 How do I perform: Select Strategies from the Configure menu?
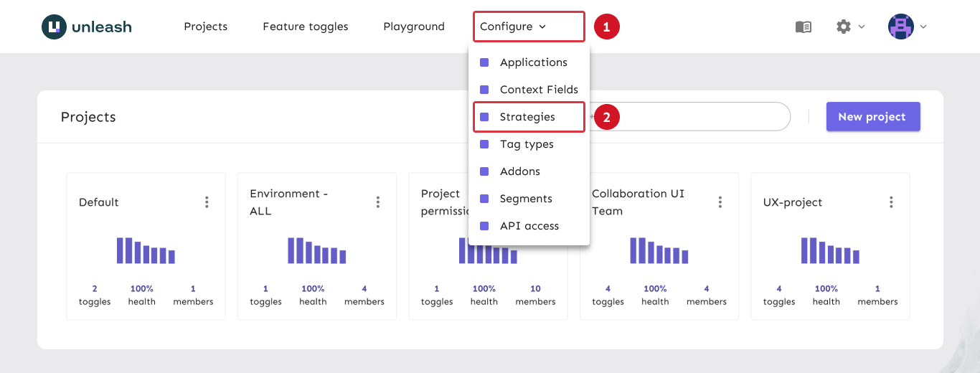click(x=527, y=117)
